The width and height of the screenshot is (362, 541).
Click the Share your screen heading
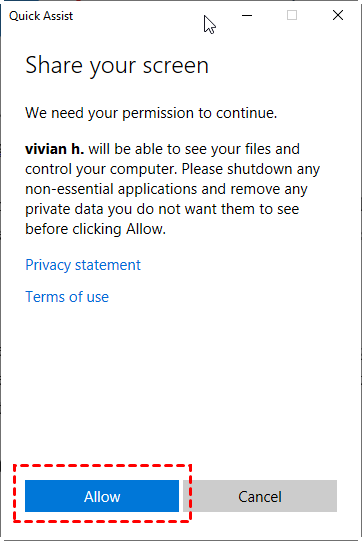[x=117, y=65]
